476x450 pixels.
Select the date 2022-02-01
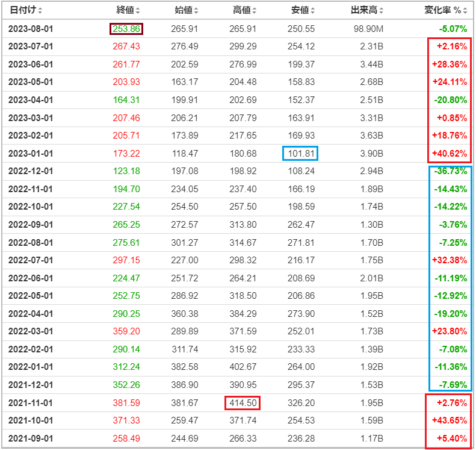point(31,349)
